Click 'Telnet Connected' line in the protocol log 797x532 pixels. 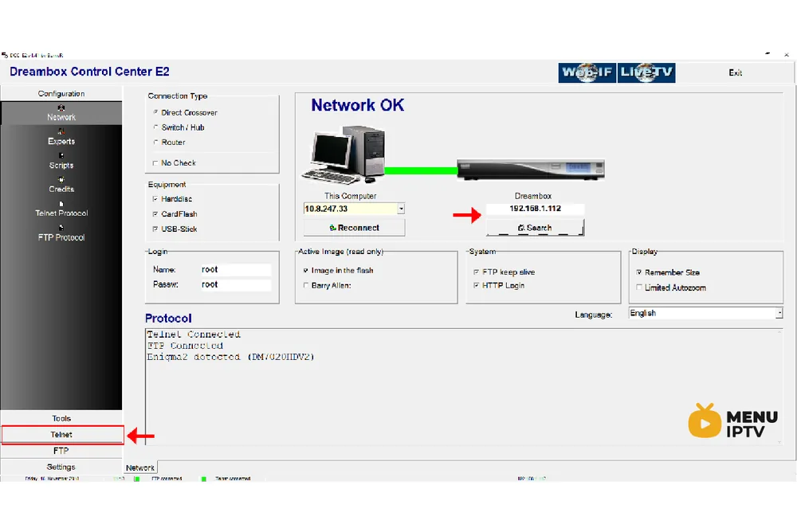point(194,334)
